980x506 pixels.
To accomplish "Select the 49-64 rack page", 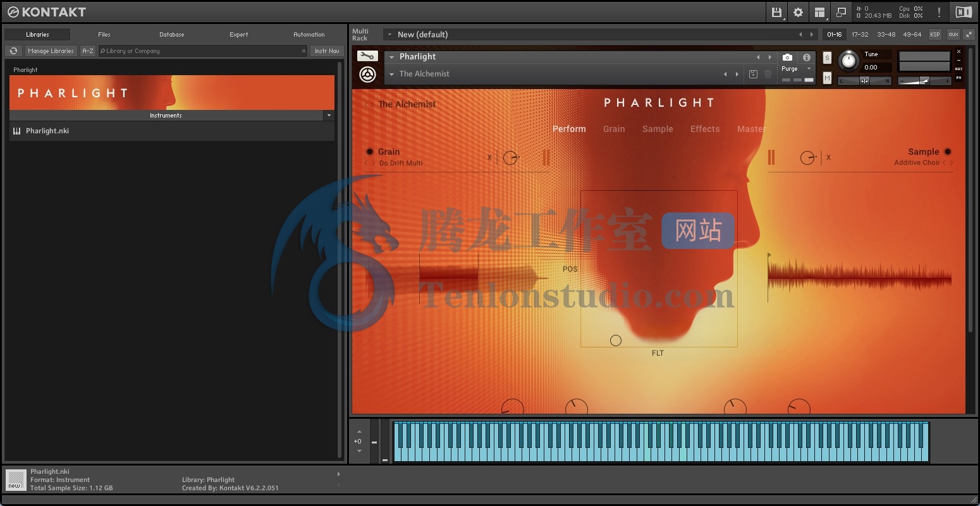I will (912, 34).
